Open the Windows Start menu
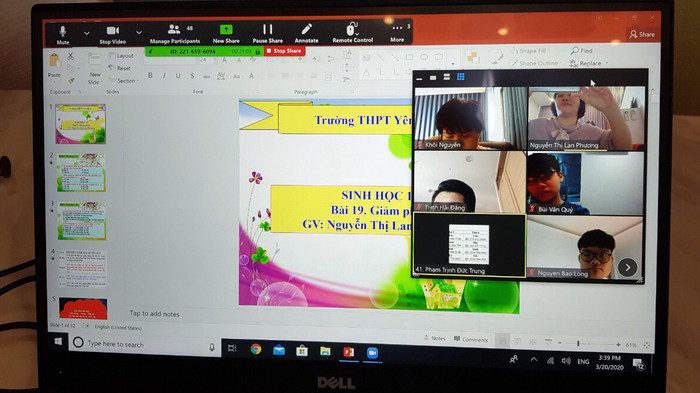 pos(58,342)
